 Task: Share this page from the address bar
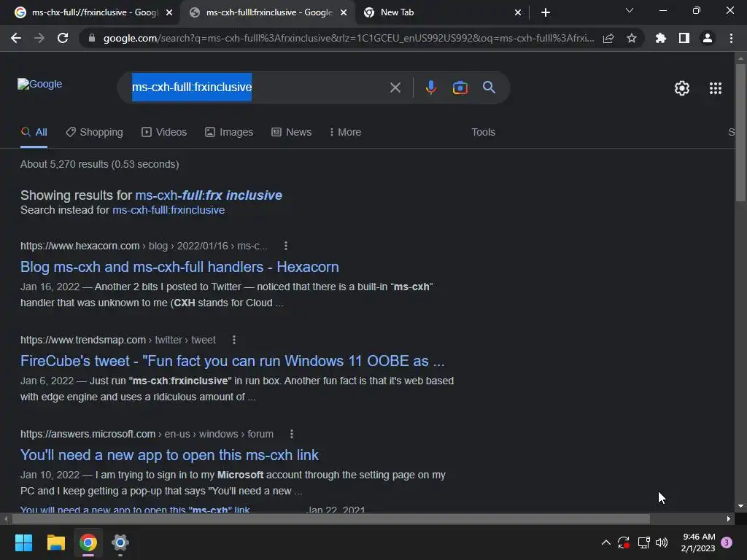click(608, 38)
